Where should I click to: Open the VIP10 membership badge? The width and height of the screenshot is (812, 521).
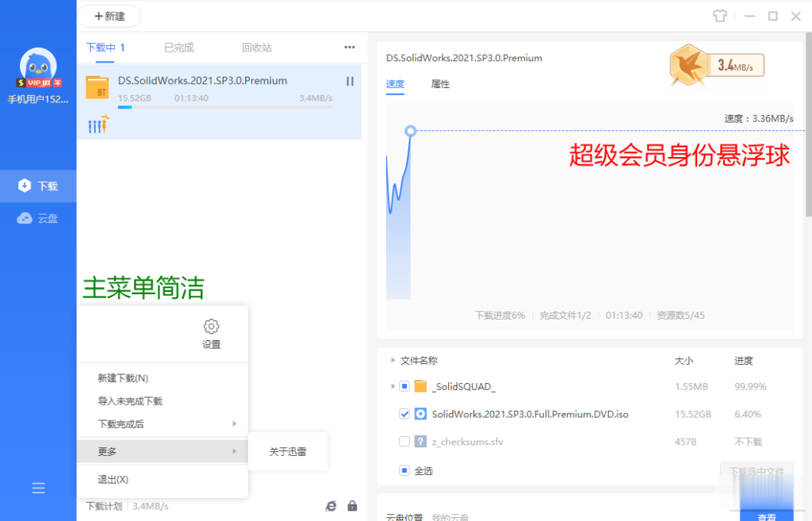(39, 82)
